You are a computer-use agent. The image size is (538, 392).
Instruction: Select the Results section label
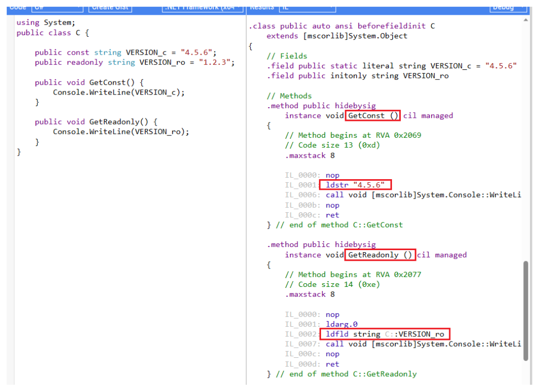262,7
